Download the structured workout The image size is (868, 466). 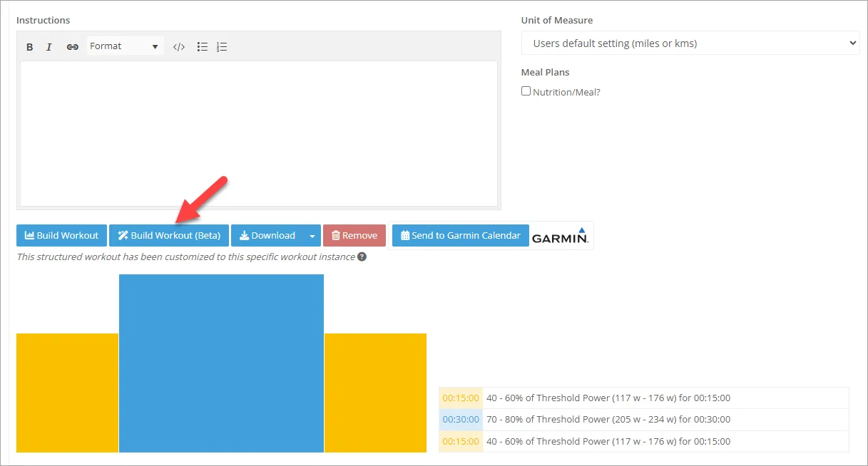click(x=267, y=236)
